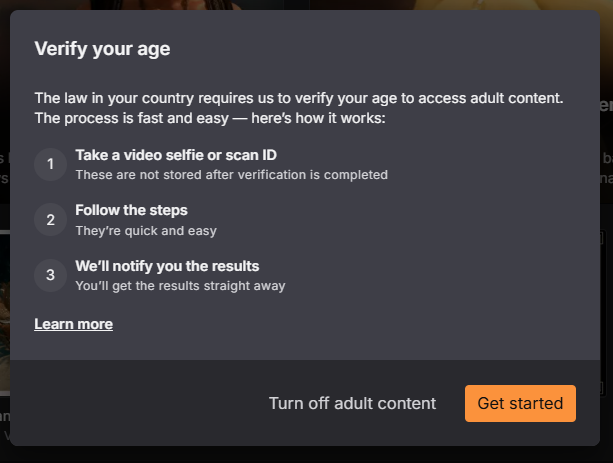Click the step 2 number circle

(x=50, y=220)
